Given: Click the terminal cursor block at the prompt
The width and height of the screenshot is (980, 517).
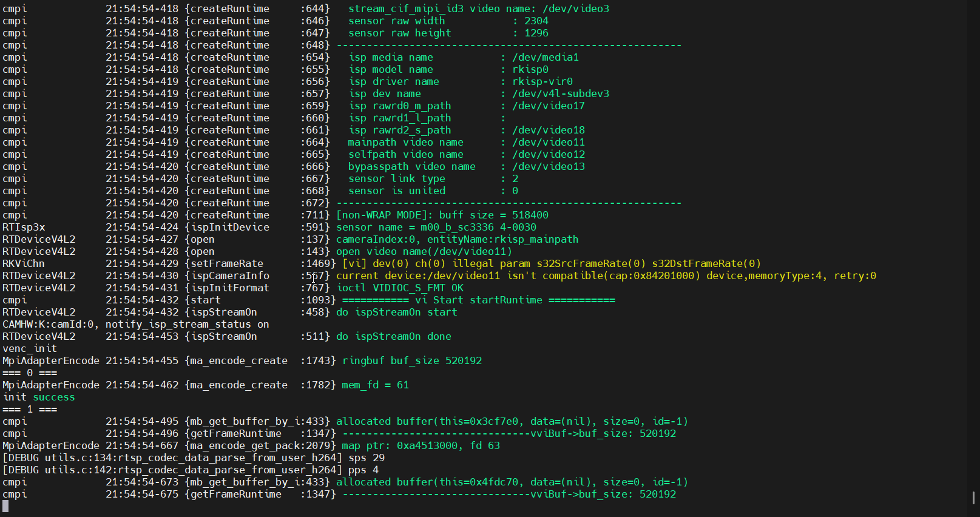Looking at the screenshot, I should pyautogui.click(x=5, y=506).
